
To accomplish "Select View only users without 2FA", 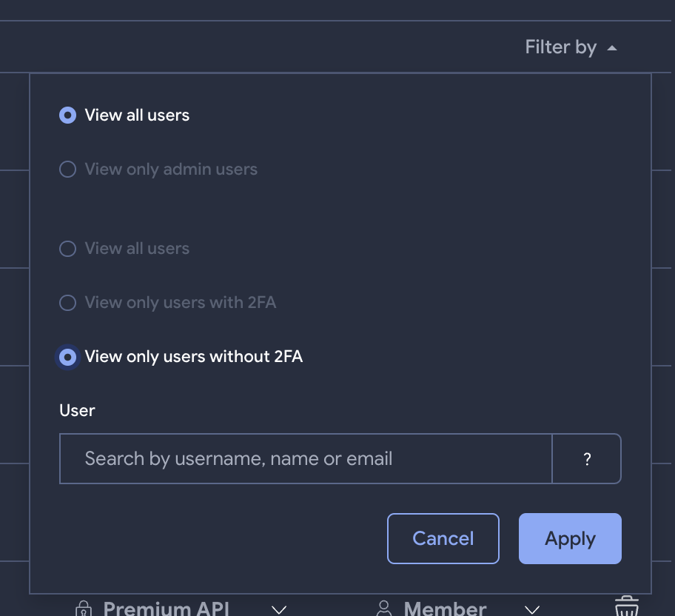I will click(67, 357).
